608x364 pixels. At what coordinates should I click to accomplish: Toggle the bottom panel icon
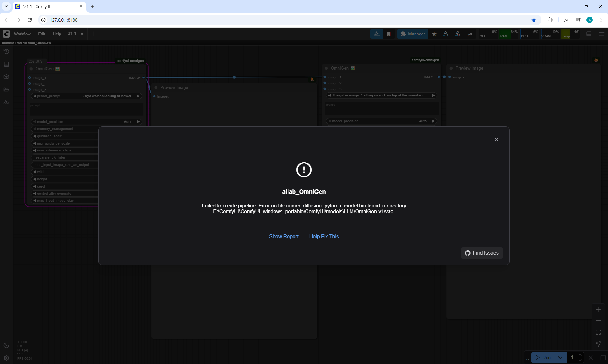tap(589, 34)
